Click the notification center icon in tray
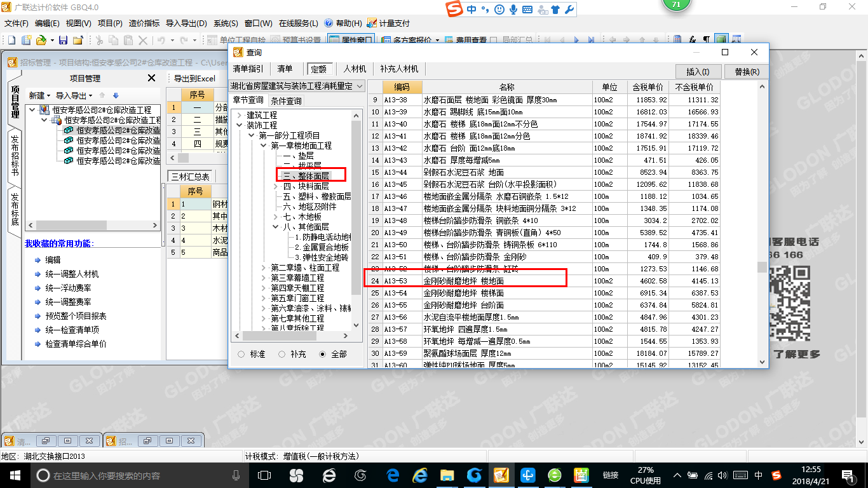The image size is (868, 488). click(847, 475)
